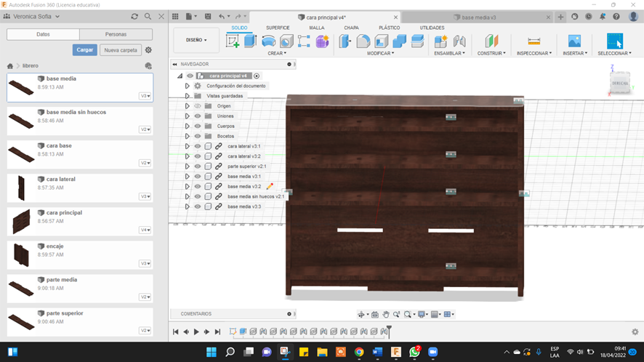The image size is (644, 362).
Task: Open the Insert image tool
Action: click(x=574, y=41)
